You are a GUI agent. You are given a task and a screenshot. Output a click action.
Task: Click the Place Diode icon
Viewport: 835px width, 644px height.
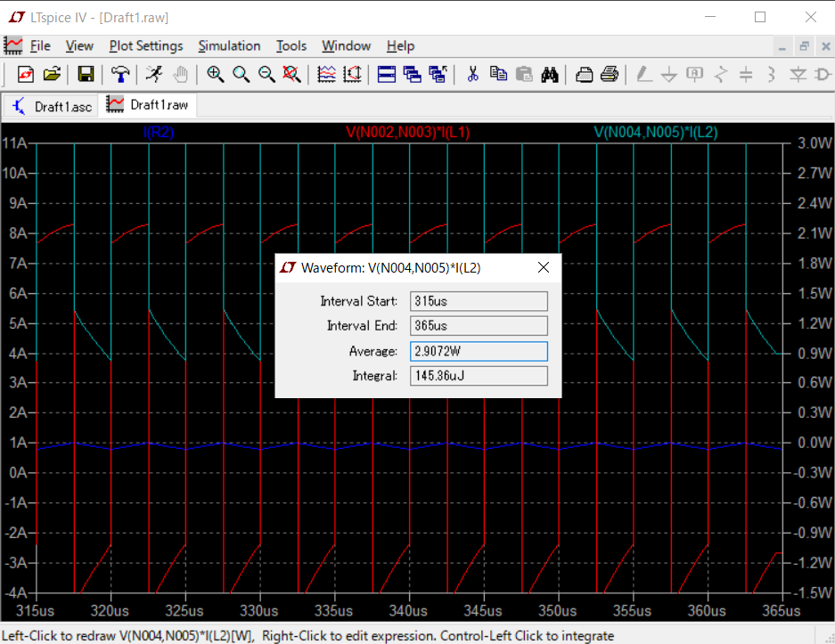click(798, 74)
